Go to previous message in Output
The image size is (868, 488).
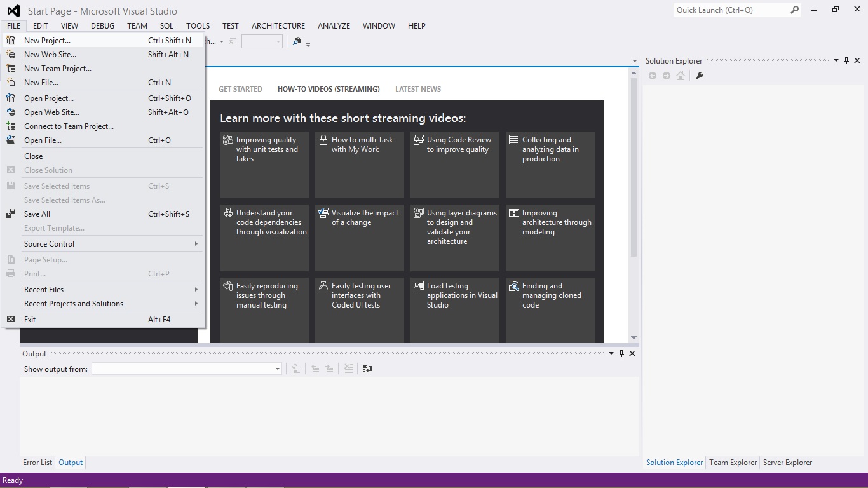(315, 369)
